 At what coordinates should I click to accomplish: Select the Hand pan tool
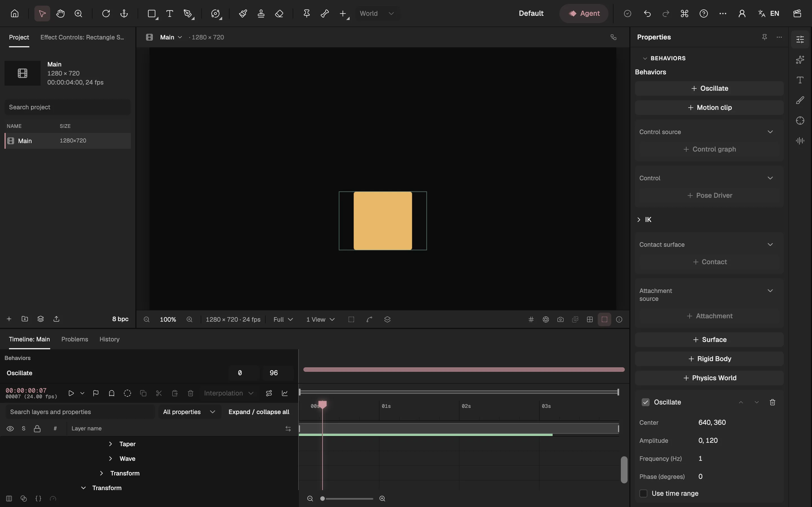[x=60, y=14]
